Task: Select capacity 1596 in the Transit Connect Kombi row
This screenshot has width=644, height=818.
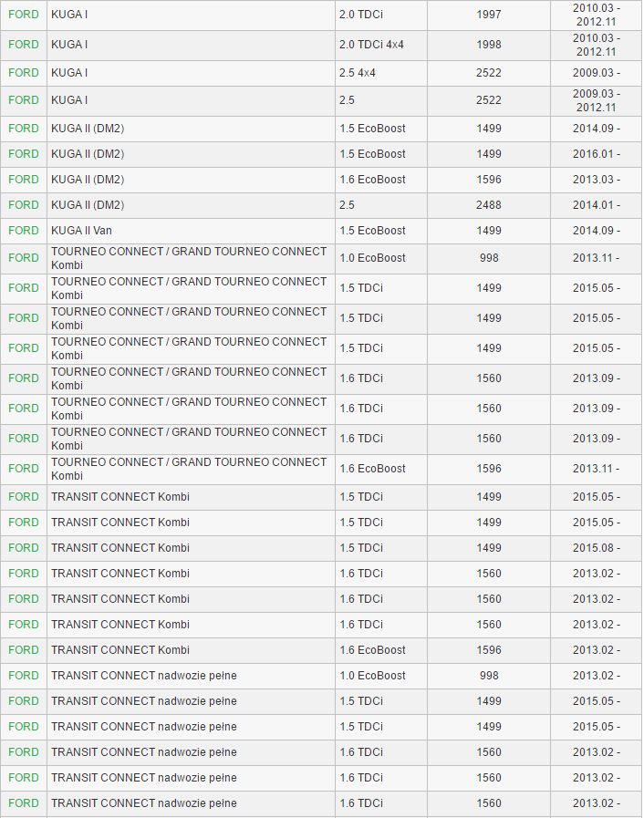Action: click(x=489, y=650)
